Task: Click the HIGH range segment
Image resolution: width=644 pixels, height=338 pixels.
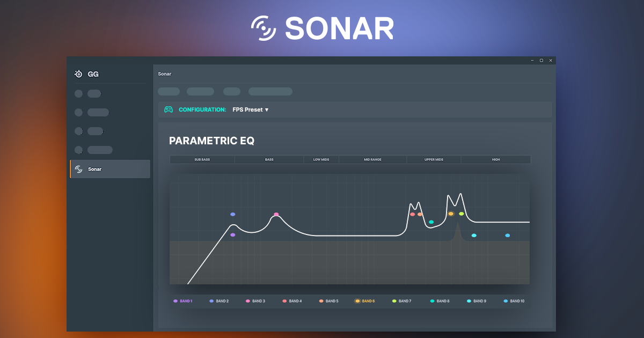Action: (x=495, y=159)
